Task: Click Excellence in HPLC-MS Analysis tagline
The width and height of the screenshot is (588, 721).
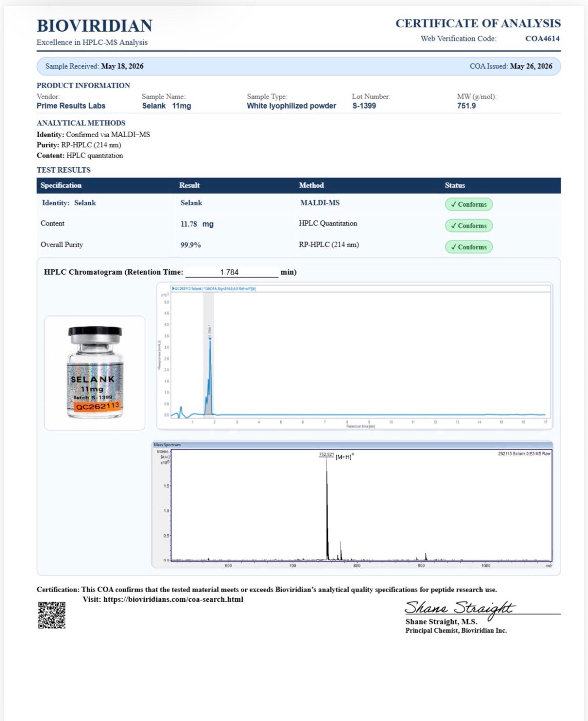Action: click(x=92, y=42)
